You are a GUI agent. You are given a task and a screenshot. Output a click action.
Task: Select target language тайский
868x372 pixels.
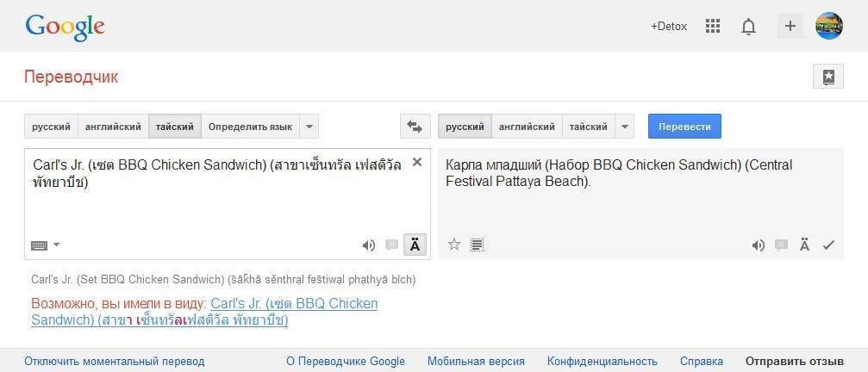589,127
